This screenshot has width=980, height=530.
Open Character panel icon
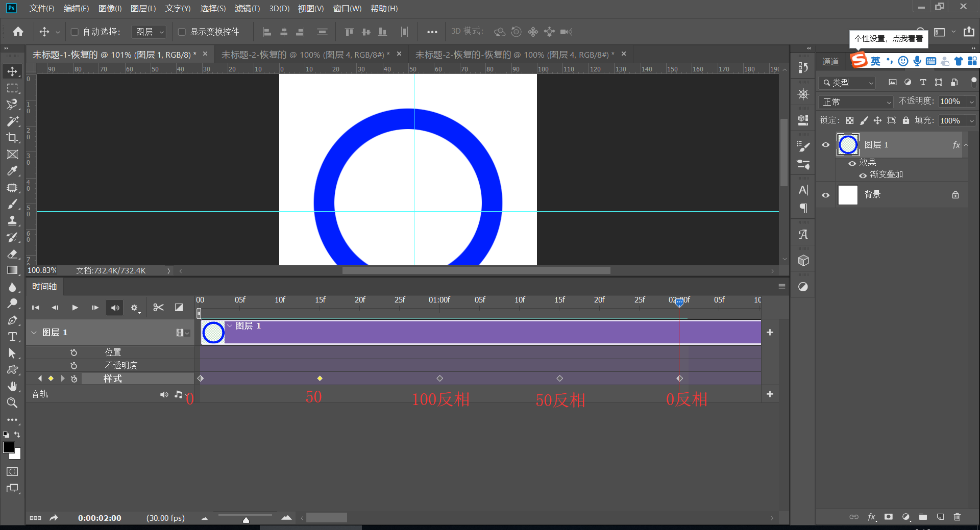(x=803, y=190)
